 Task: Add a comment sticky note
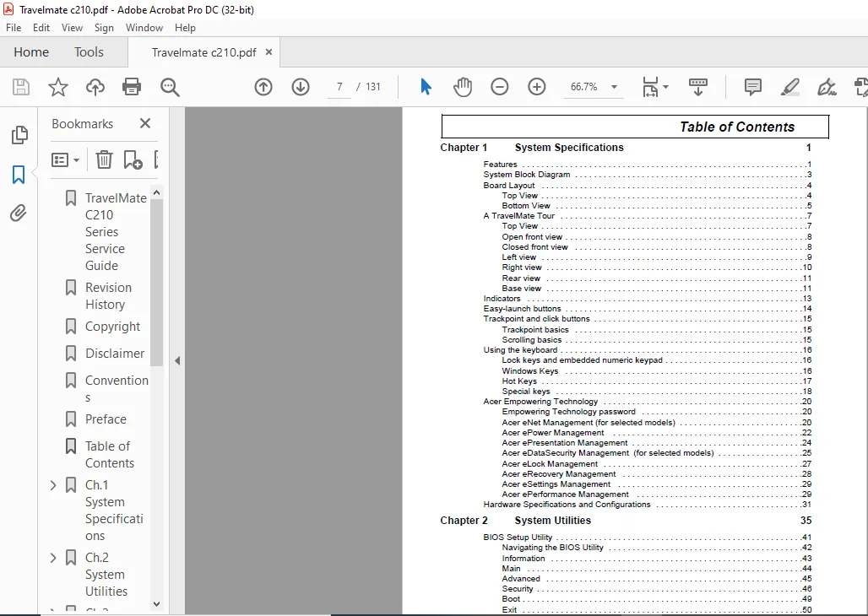click(753, 87)
